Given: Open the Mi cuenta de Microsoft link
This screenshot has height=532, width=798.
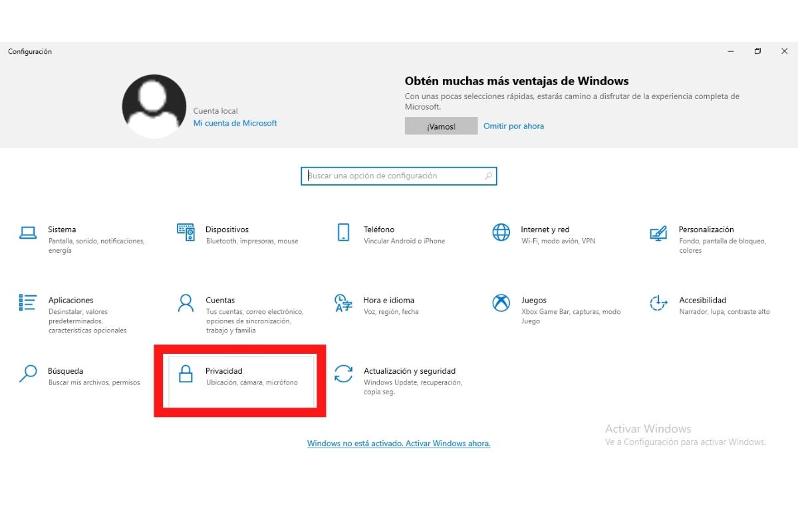Looking at the screenshot, I should (235, 123).
